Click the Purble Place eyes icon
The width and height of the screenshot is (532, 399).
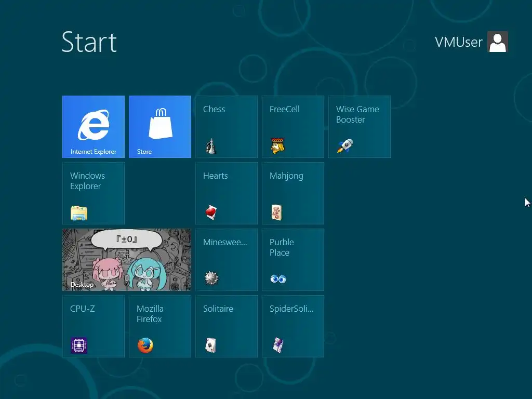(278, 279)
